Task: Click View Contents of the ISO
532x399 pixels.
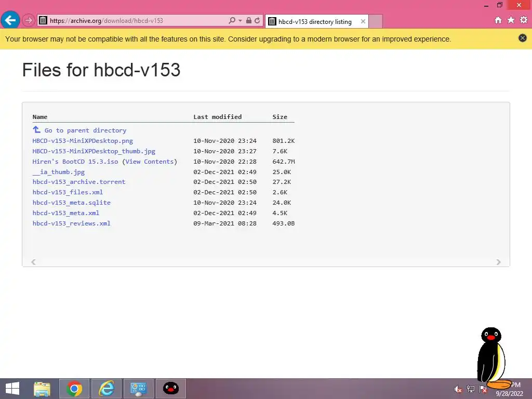Action: 149,162
